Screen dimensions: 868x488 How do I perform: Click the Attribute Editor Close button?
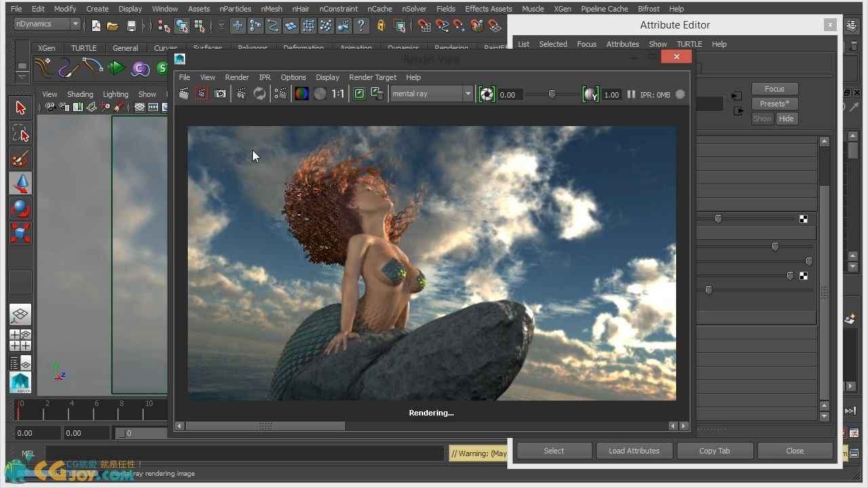tap(795, 451)
